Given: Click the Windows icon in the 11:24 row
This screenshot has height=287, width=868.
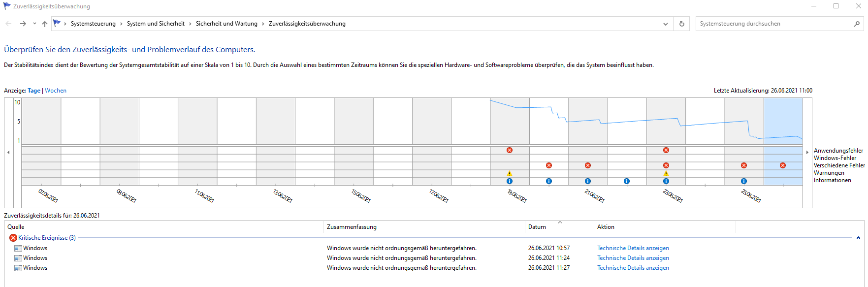Looking at the screenshot, I should pos(18,258).
